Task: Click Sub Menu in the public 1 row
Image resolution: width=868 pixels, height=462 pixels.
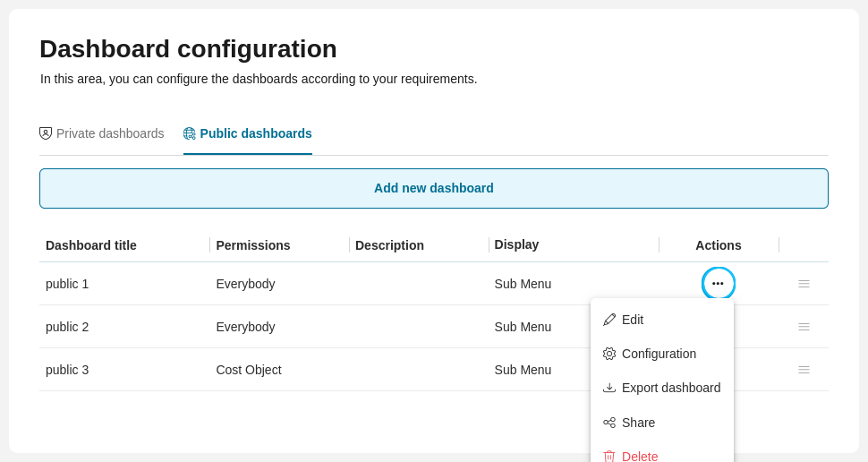Action: pyautogui.click(x=523, y=284)
